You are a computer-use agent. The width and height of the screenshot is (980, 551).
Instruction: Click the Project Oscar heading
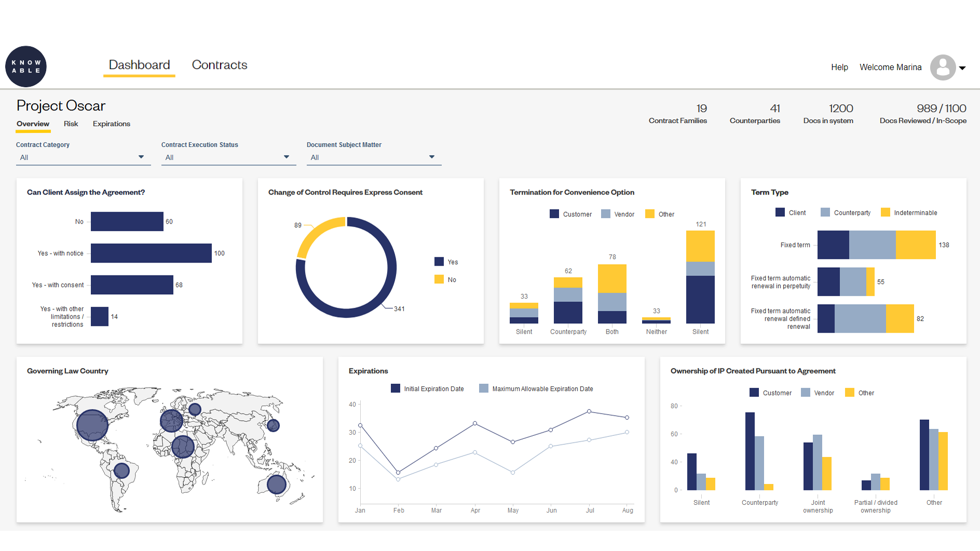61,106
